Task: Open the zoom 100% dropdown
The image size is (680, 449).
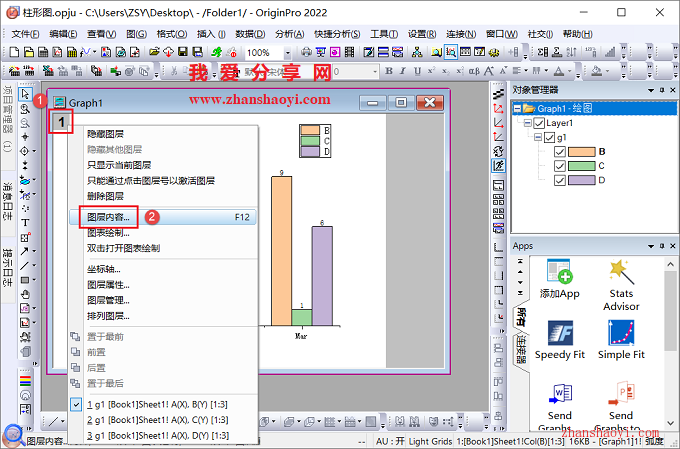Action: point(287,53)
